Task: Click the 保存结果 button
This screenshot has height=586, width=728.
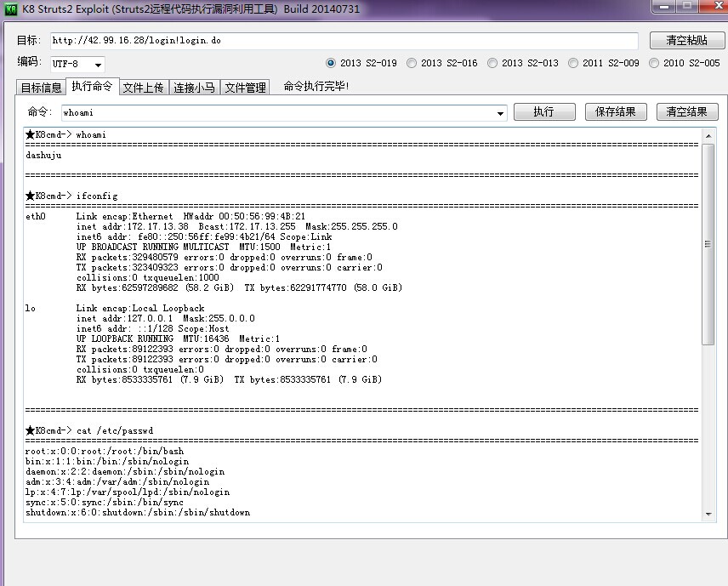Action: (616, 112)
